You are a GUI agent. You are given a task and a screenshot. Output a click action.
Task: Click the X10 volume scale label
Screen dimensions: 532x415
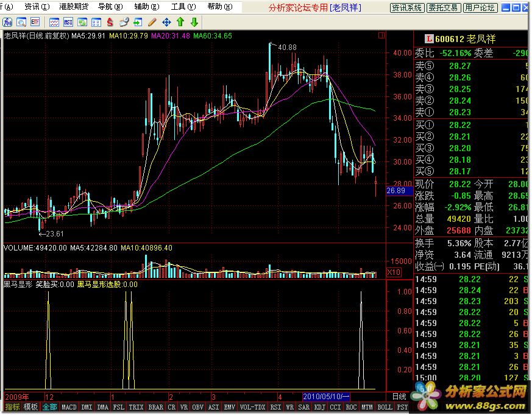click(x=394, y=272)
